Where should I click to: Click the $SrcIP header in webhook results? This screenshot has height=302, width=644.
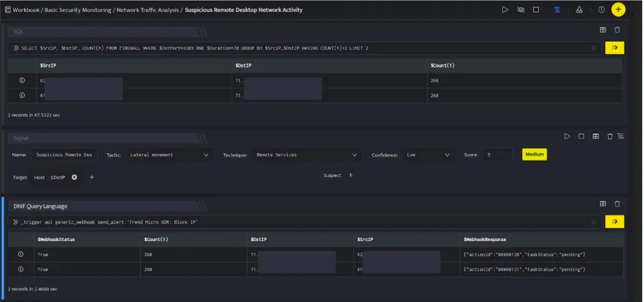pos(366,239)
